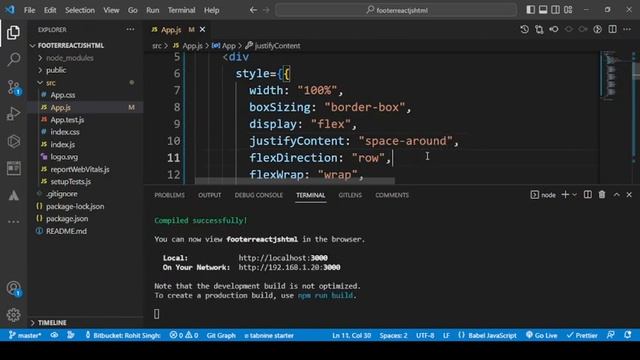
Task: Open the File menu
Action: pos(29,10)
